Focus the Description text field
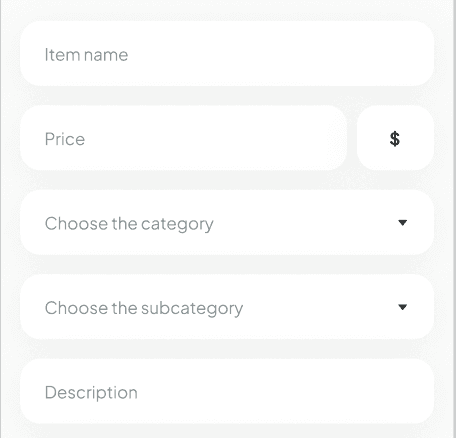 point(227,391)
